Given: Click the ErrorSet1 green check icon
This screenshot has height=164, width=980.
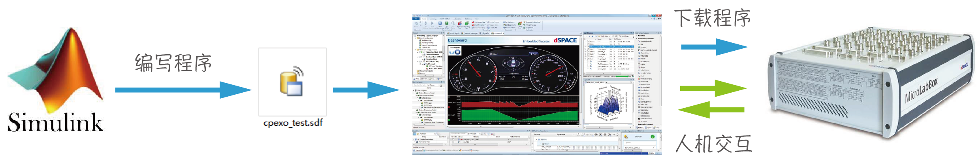Looking at the screenshot, I should 653,137.
